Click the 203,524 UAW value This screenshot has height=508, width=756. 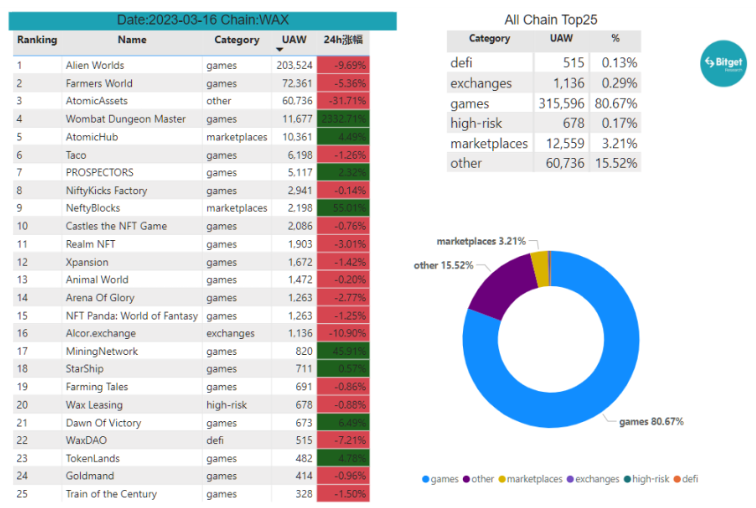(x=294, y=65)
